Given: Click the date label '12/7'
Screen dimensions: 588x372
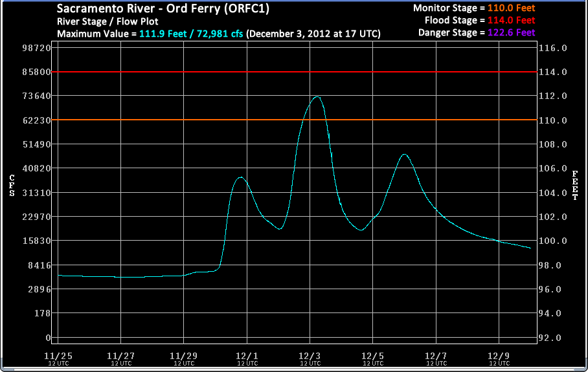Looking at the screenshot, I should [x=436, y=356].
